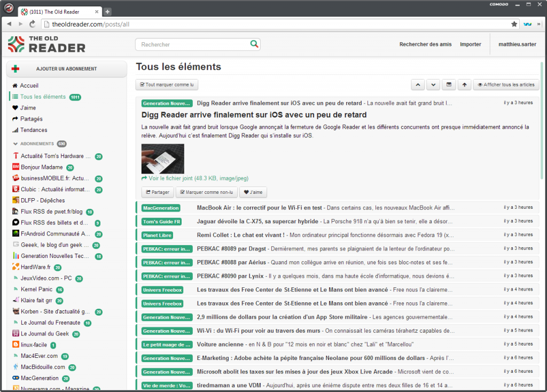Image resolution: width=547 pixels, height=392 pixels.
Task: Click Actualité Tom's Hardware feed icon
Action: [15, 156]
